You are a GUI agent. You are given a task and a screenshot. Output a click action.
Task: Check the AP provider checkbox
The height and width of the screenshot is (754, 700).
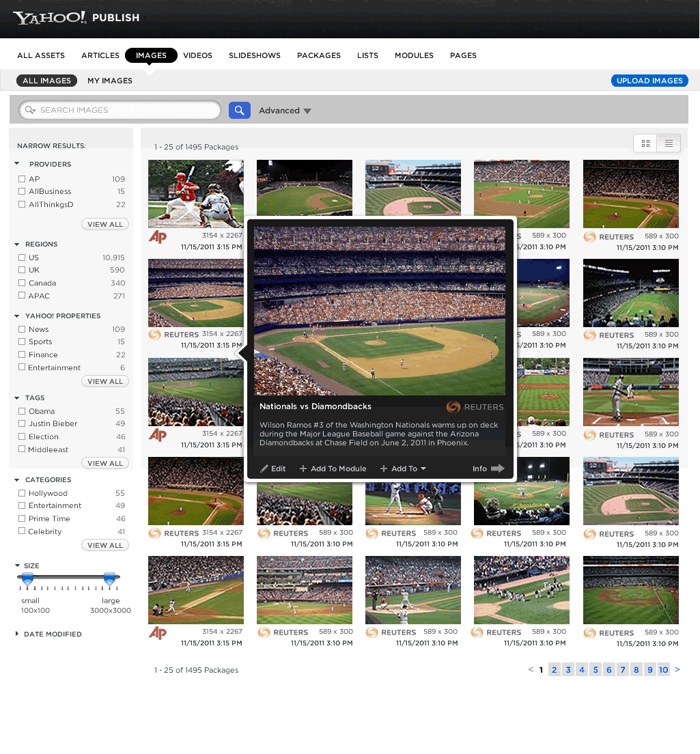pyautogui.click(x=22, y=179)
